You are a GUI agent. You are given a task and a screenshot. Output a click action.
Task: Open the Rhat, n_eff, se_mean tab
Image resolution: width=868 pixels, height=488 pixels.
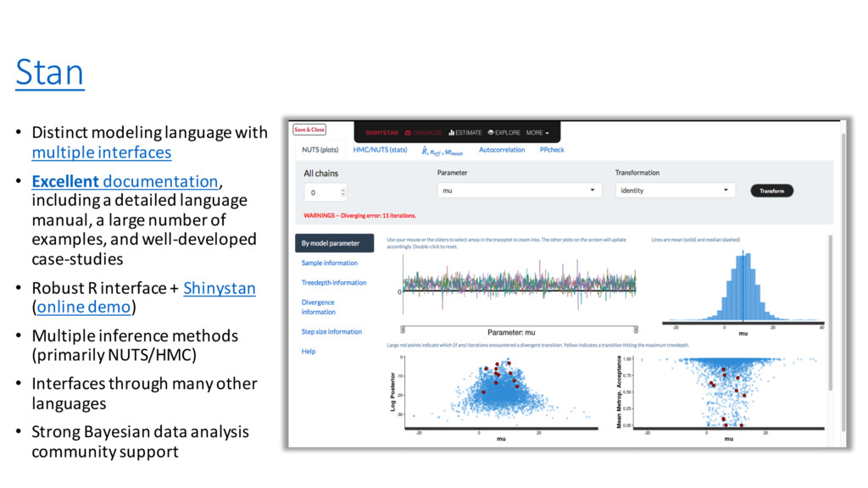(442, 151)
